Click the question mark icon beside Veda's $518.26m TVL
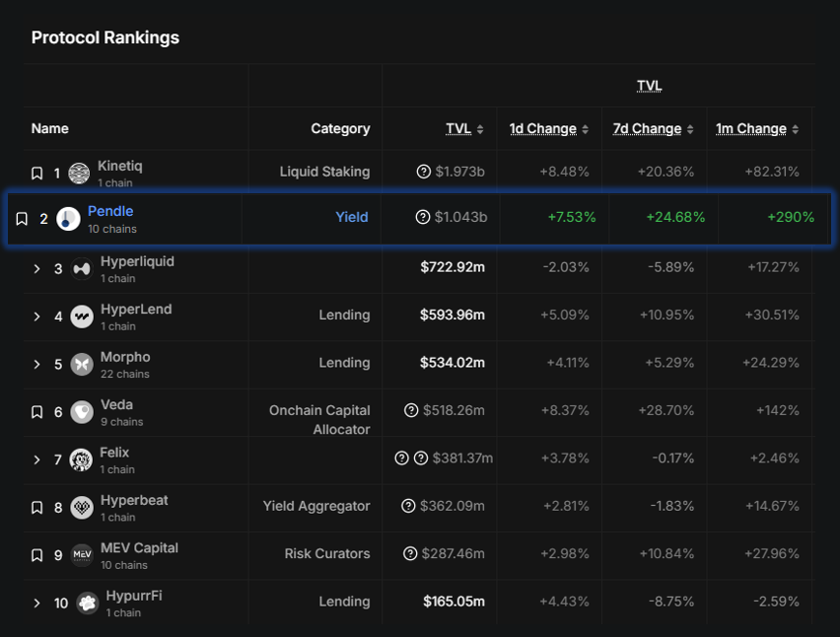Screen dimensions: 840x637 (411, 410)
